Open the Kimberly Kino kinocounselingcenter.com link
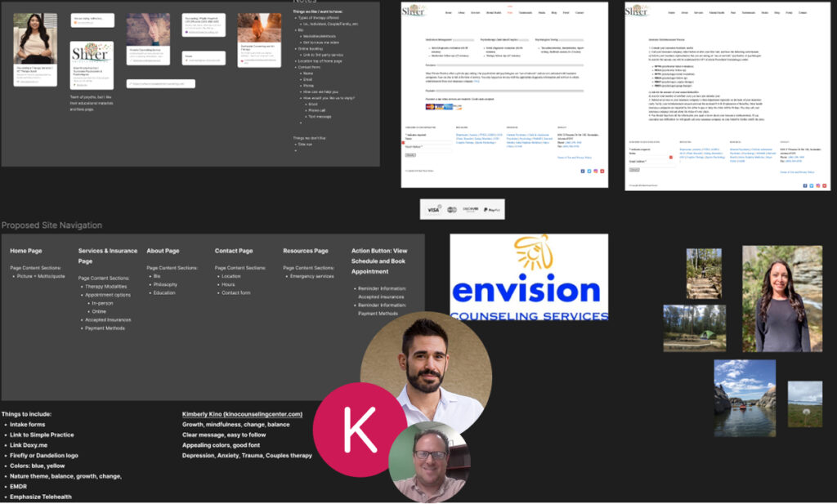This screenshot has height=504, width=837. [242, 414]
